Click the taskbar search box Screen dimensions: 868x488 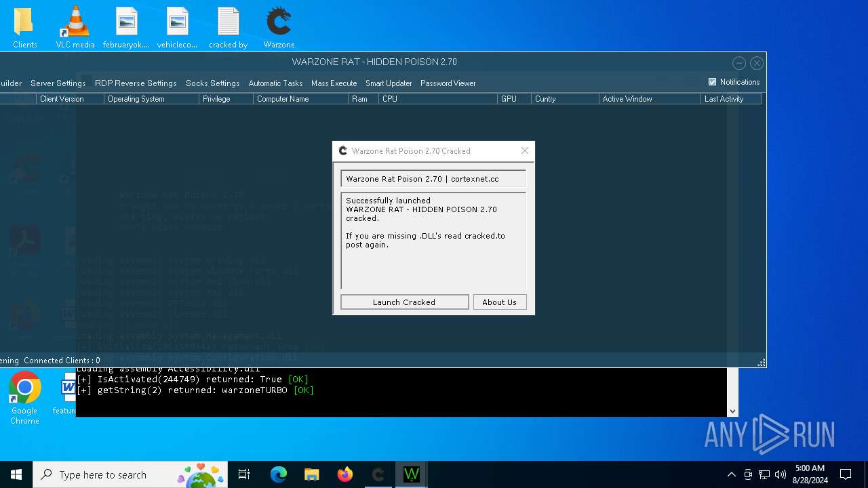point(132,474)
